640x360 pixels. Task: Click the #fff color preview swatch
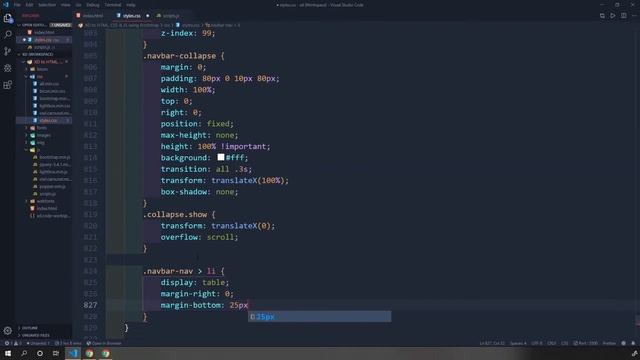(x=221, y=157)
